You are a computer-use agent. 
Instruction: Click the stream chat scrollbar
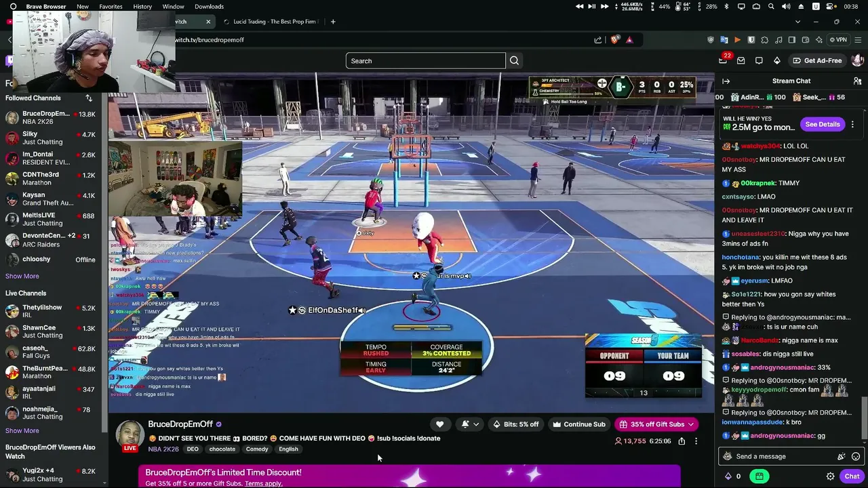(864, 418)
